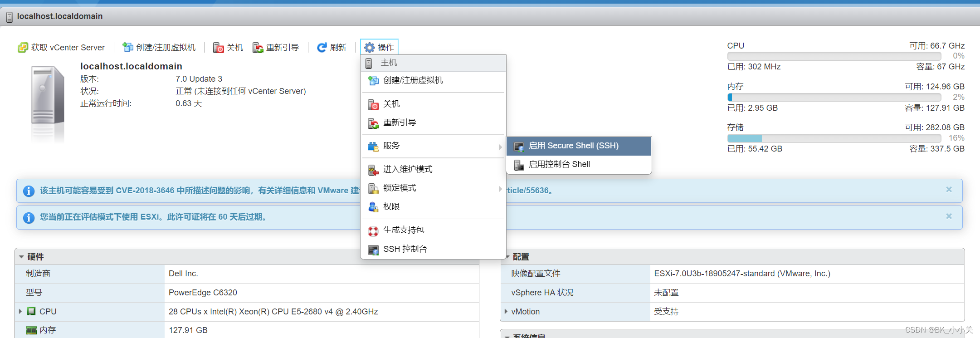Click the SSH 控制台 icon in the menu
The image size is (980, 338).
click(373, 250)
